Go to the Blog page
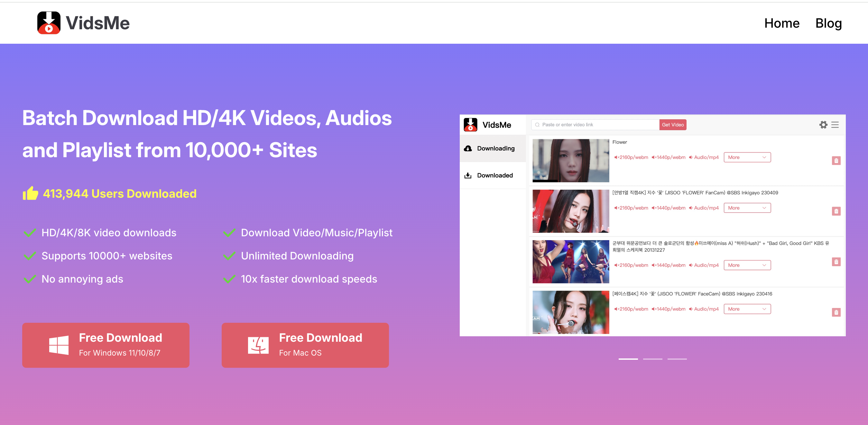The width and height of the screenshot is (868, 425). point(828,23)
